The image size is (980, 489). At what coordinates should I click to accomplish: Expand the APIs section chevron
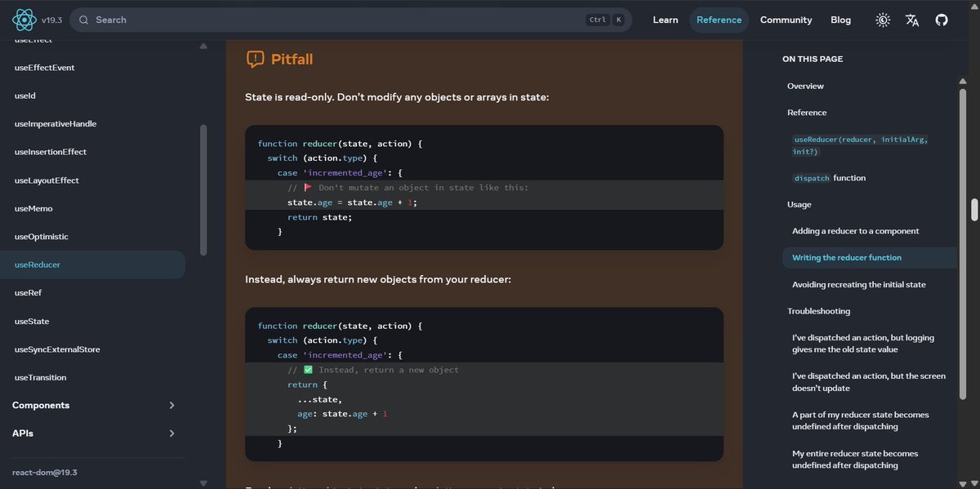pos(171,433)
